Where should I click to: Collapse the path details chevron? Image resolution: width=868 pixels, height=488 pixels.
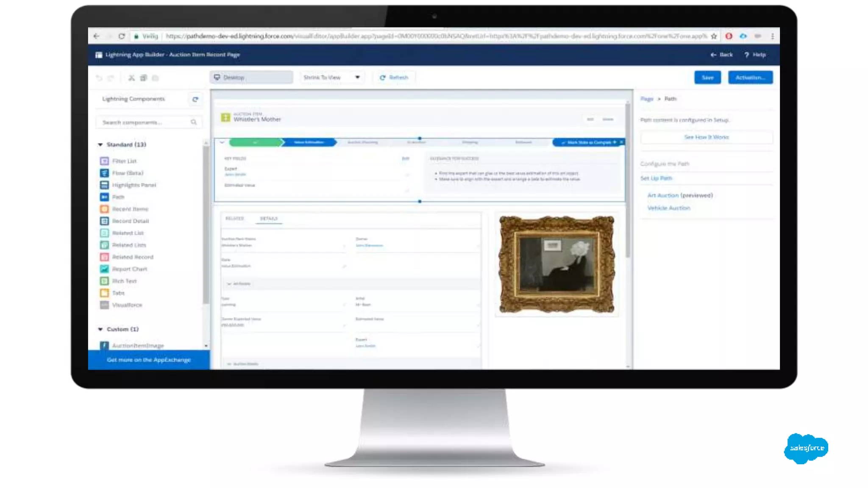click(x=222, y=143)
